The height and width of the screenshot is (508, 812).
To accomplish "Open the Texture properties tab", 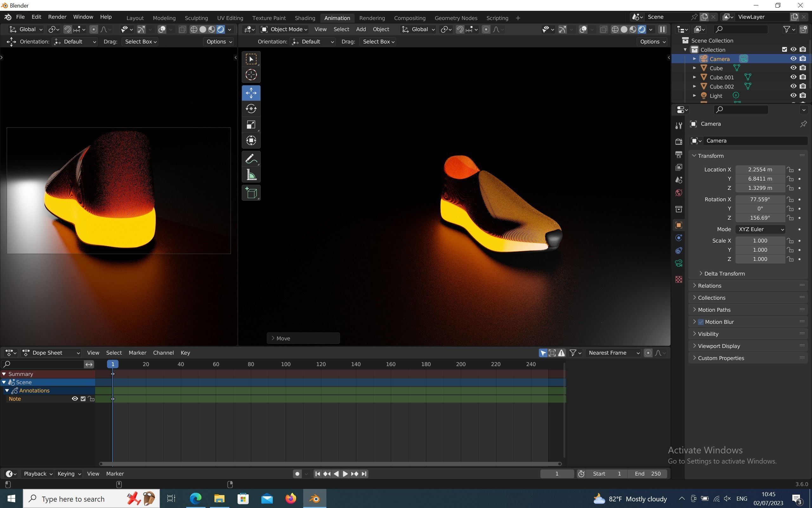I will [678, 279].
